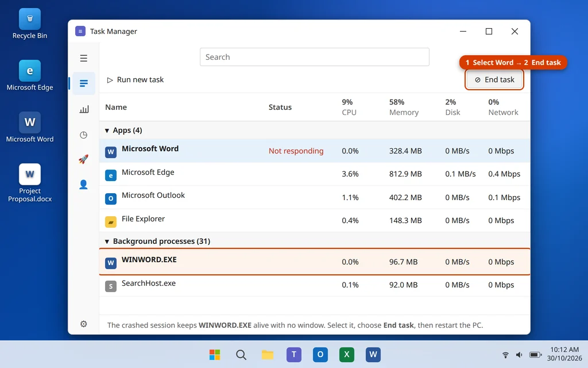Open Task Manager settings gear icon
Image resolution: width=588 pixels, height=368 pixels.
click(84, 324)
